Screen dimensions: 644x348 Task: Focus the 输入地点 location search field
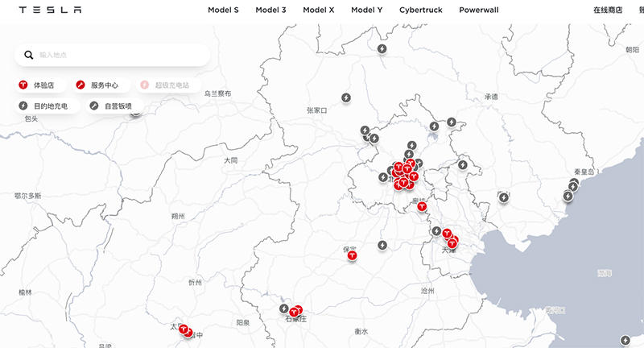[x=121, y=56]
